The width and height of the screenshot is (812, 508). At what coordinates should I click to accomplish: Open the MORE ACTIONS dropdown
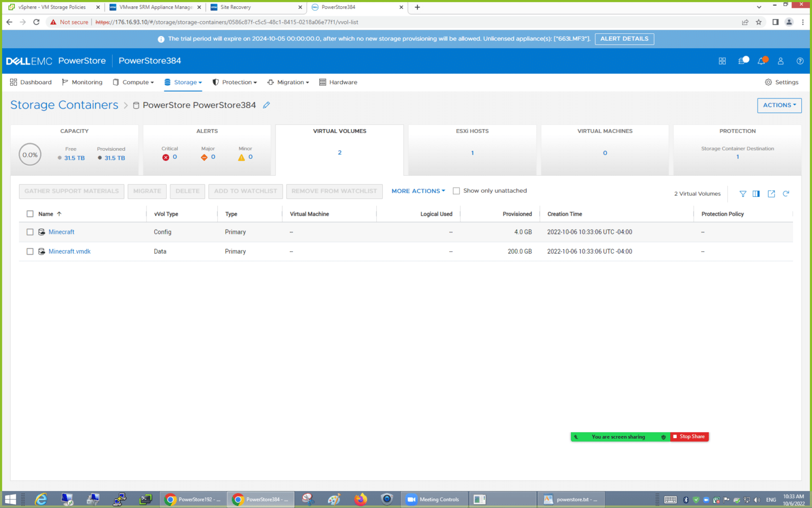click(418, 191)
